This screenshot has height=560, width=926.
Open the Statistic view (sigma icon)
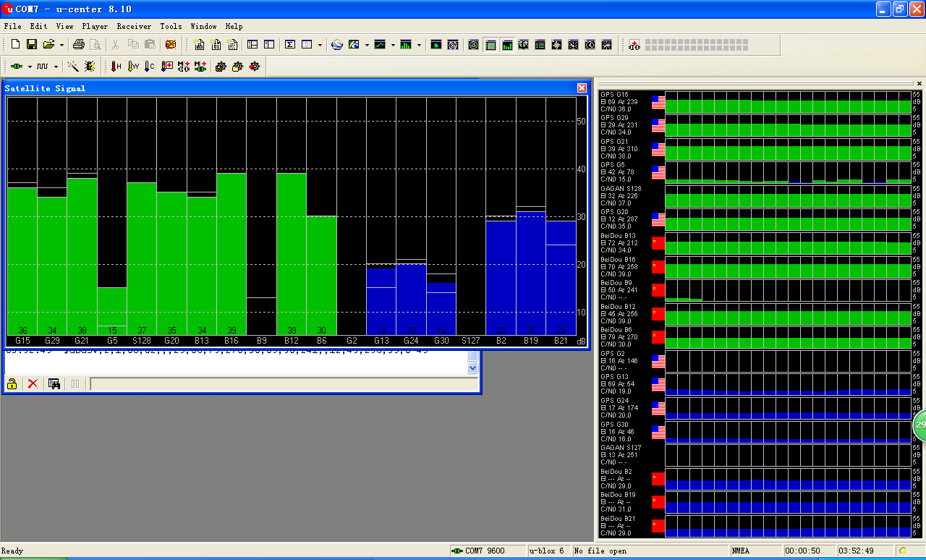(x=290, y=45)
